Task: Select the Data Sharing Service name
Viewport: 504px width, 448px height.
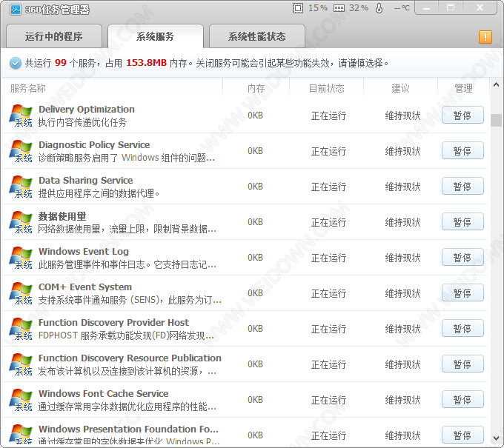Action: (85, 181)
